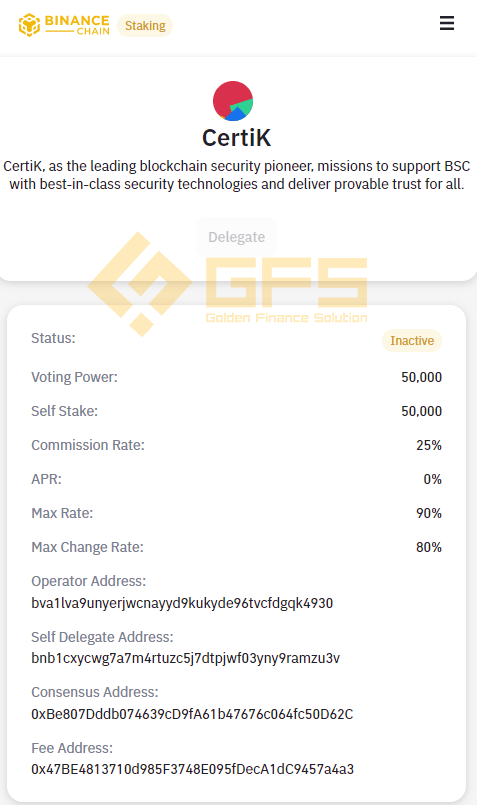Click the APR 0% value
The width and height of the screenshot is (477, 805).
point(432,479)
